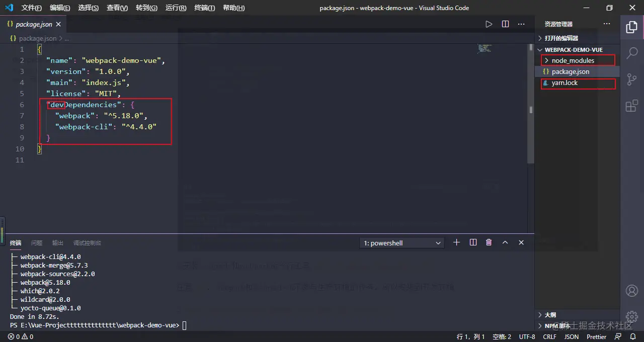Click Prettier in the status bar

coord(596,336)
